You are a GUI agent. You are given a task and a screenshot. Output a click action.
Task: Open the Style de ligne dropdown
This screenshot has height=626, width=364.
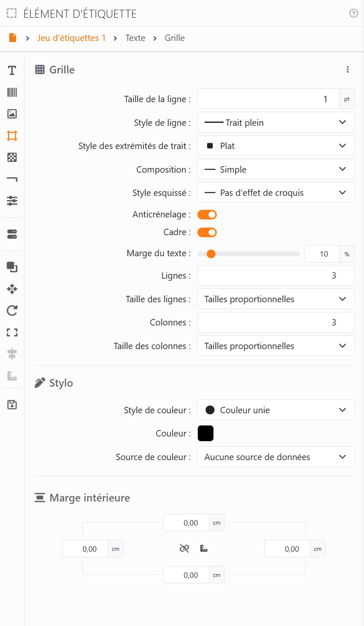pyautogui.click(x=276, y=122)
